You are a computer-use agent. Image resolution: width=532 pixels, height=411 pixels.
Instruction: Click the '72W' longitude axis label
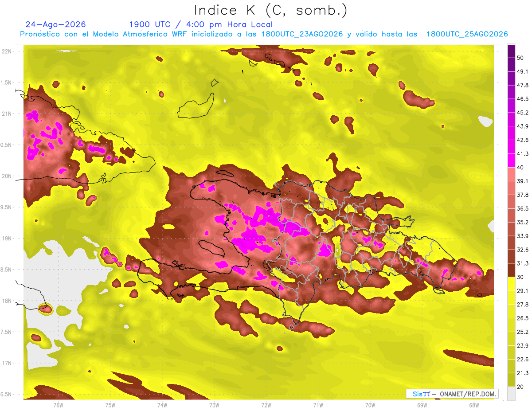pyautogui.click(x=266, y=405)
